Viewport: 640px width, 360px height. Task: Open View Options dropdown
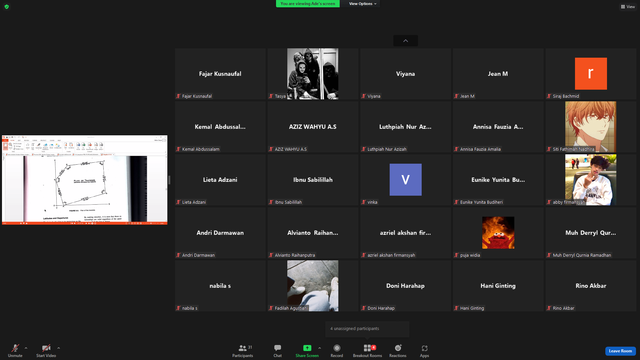pos(362,4)
